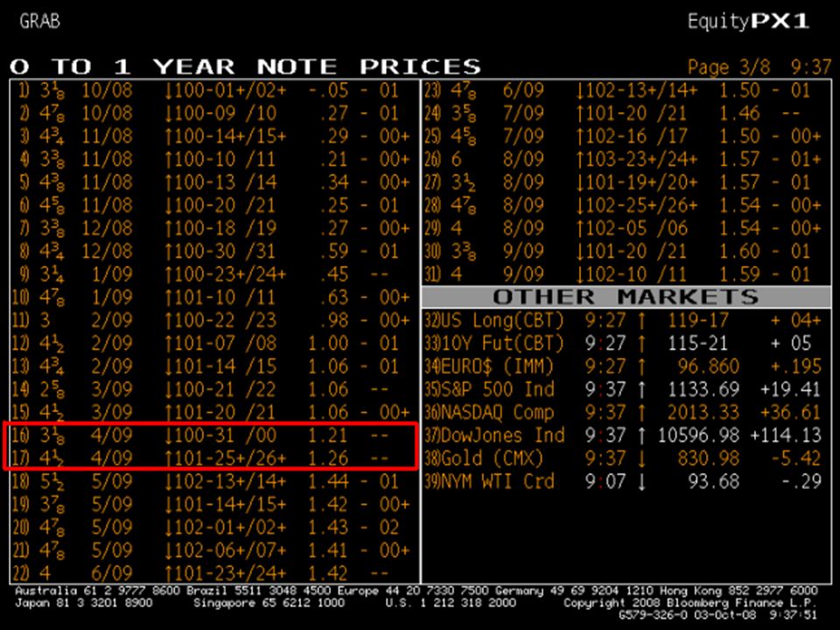
Task: Open 38) Gold (CMX) row
Action: click(626, 458)
